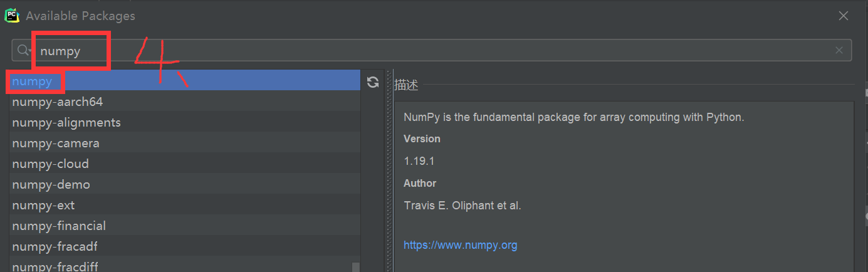Screen dimensions: 868x272
Task: Select numpy-alignments in the package list
Action: pyautogui.click(x=185, y=122)
